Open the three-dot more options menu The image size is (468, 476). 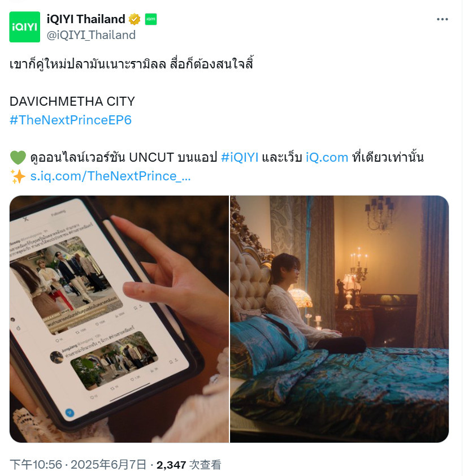point(442,19)
